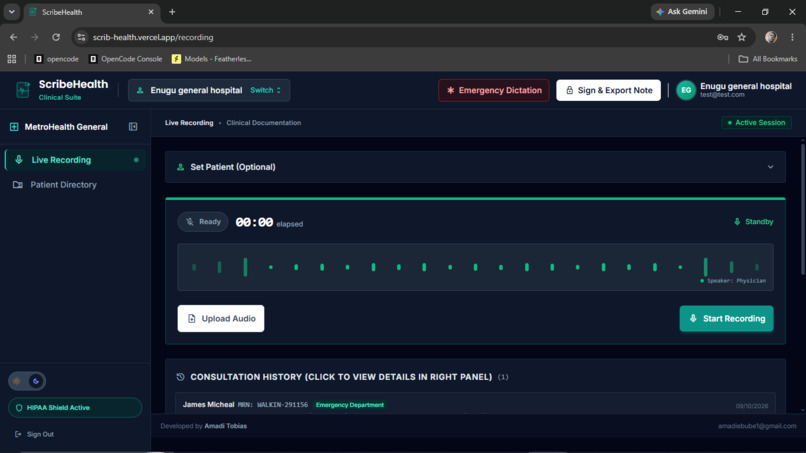806x453 pixels.
Task: Click the Ready muted microphone indicator
Action: (x=203, y=222)
